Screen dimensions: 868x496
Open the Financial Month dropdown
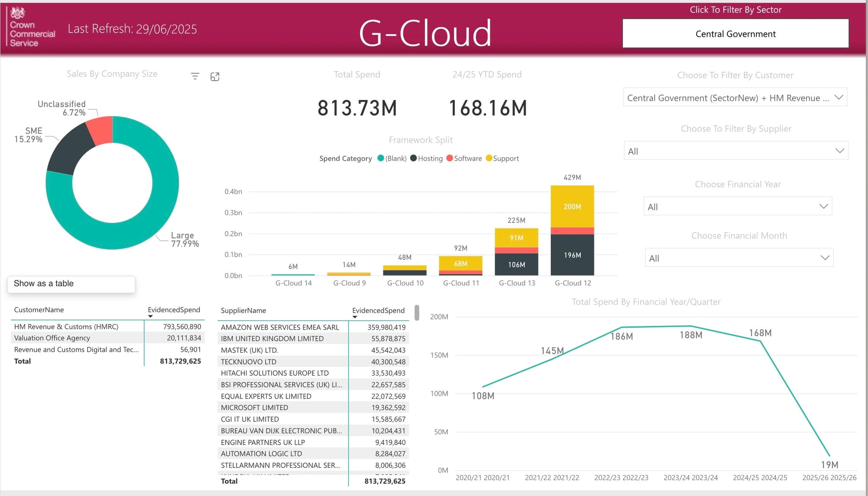[x=825, y=258]
